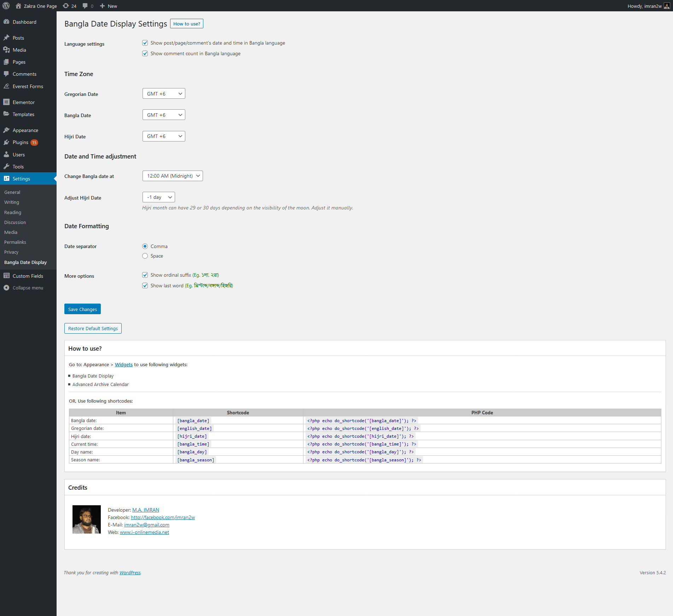
Task: Click the updates icon showing 24
Action: point(66,6)
